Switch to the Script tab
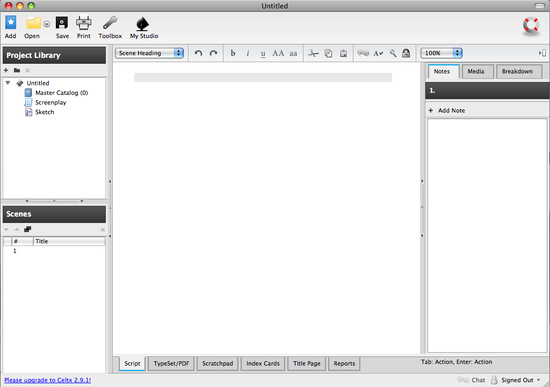The width and height of the screenshot is (550, 387). [132, 363]
